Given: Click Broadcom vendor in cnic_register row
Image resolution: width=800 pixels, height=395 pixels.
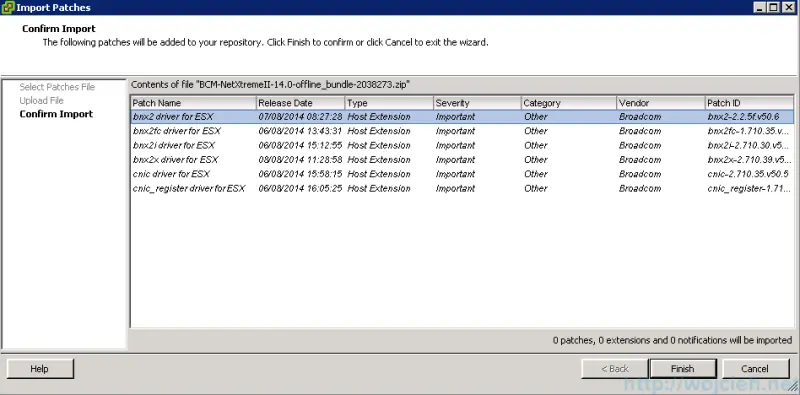Looking at the screenshot, I should [x=640, y=188].
